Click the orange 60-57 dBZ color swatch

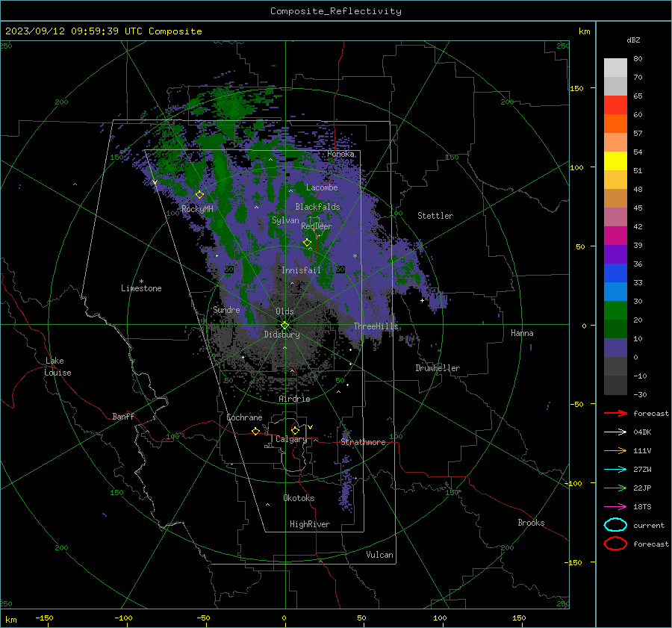click(x=615, y=124)
